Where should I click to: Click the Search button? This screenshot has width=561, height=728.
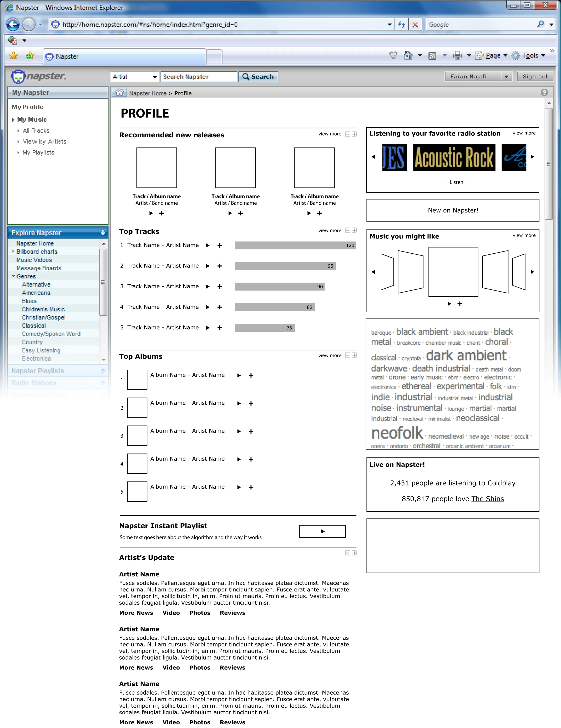click(x=258, y=77)
